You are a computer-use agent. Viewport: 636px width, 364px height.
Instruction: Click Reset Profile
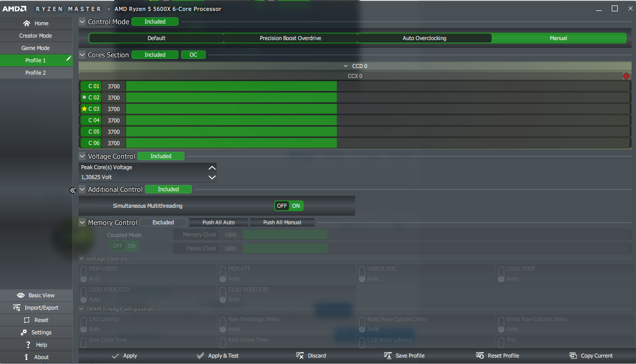497,356
